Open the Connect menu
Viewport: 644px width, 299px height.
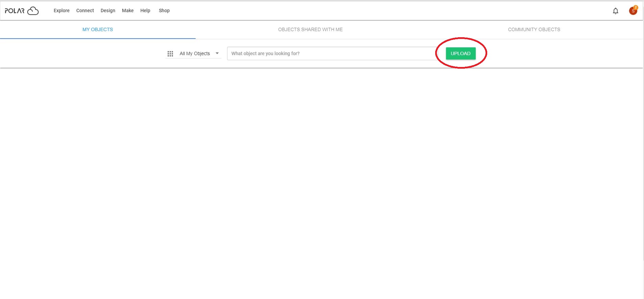point(85,10)
